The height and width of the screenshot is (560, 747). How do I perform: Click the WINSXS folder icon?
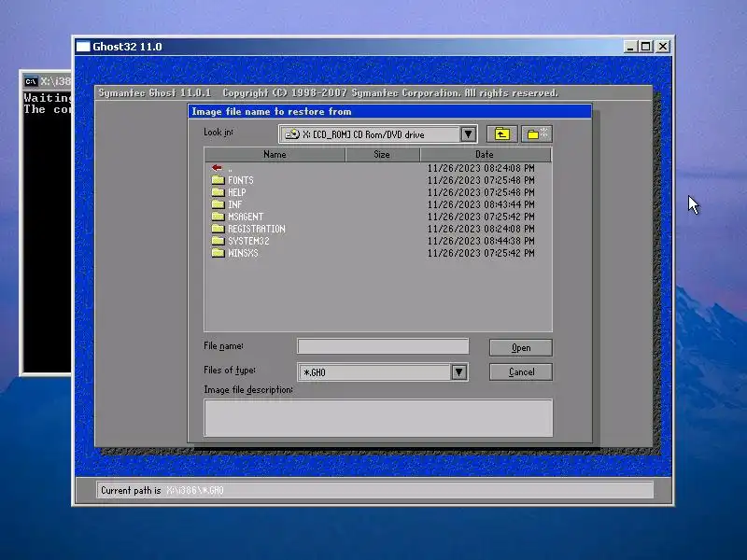click(218, 252)
